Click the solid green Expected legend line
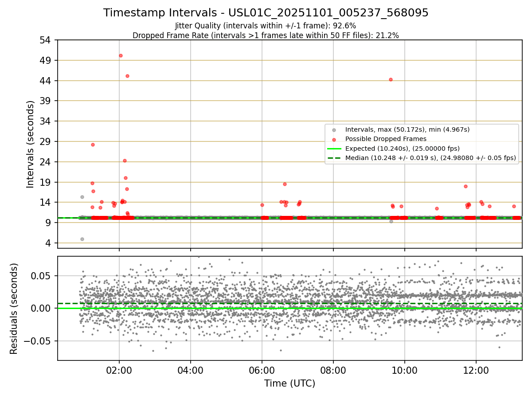532x399 pixels. 334,149
